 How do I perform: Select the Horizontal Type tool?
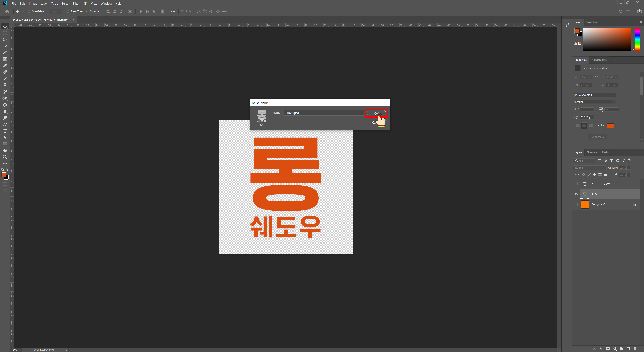click(x=5, y=131)
